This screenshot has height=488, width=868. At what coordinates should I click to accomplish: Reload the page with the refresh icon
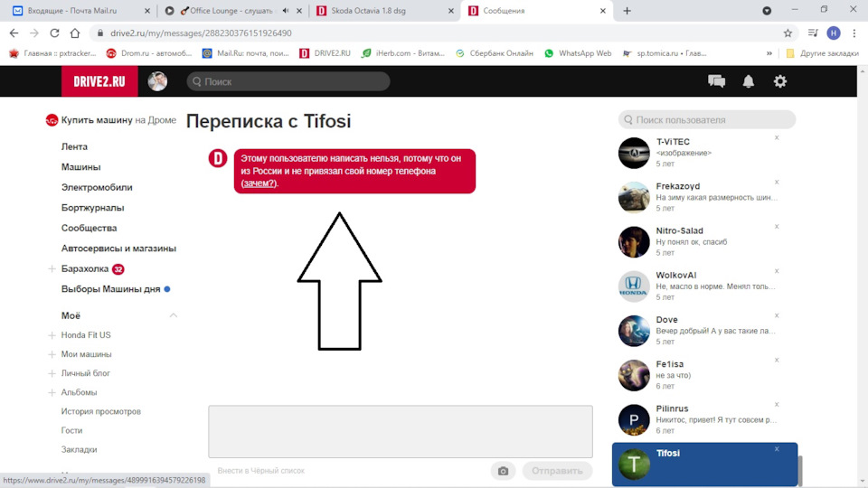pyautogui.click(x=54, y=33)
